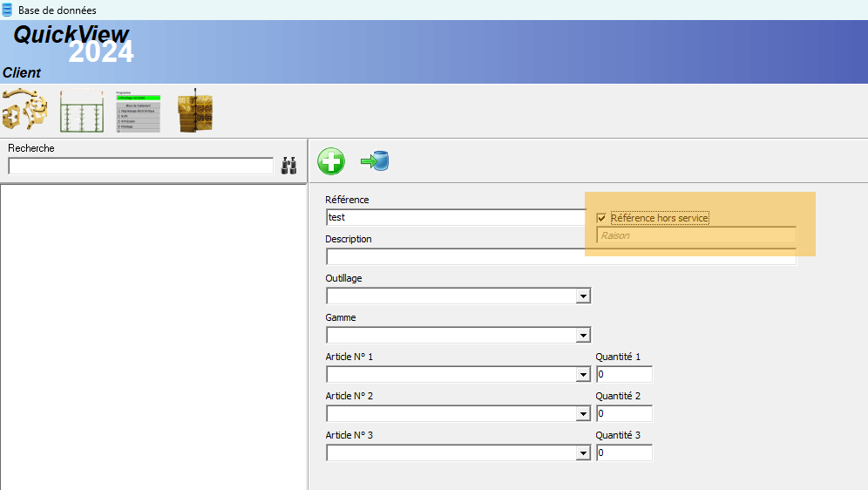The width and height of the screenshot is (868, 490).
Task: Select the Quantité 2 input box
Action: click(x=624, y=413)
